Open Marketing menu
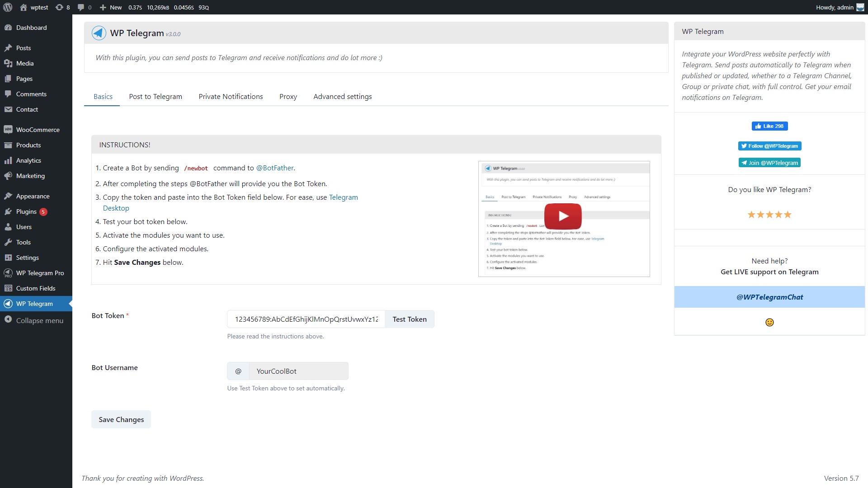868x488 pixels. 36,176
